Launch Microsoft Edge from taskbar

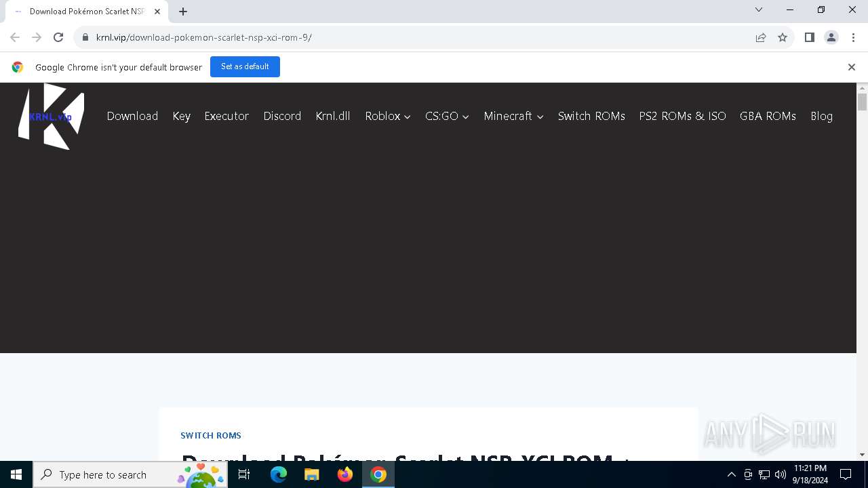pyautogui.click(x=279, y=474)
